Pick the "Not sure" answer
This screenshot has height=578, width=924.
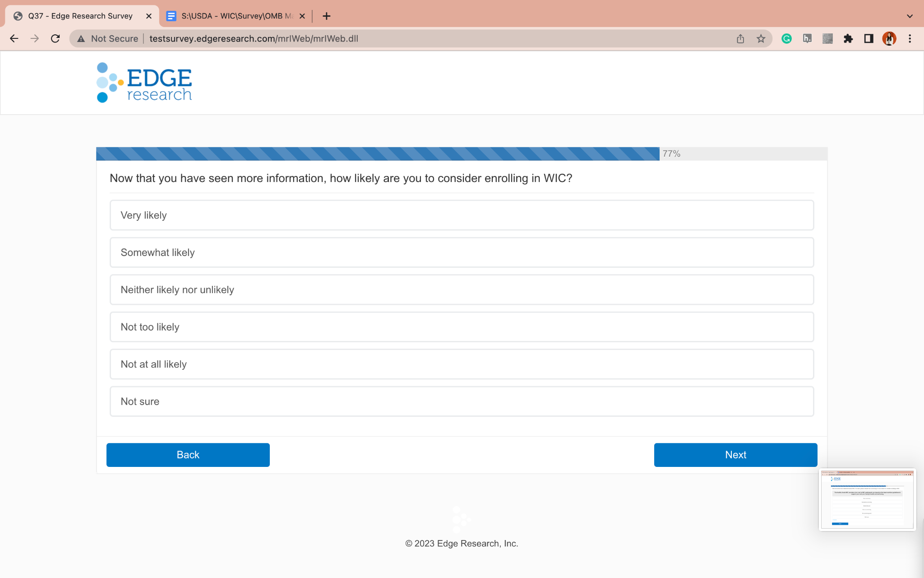[461, 401]
